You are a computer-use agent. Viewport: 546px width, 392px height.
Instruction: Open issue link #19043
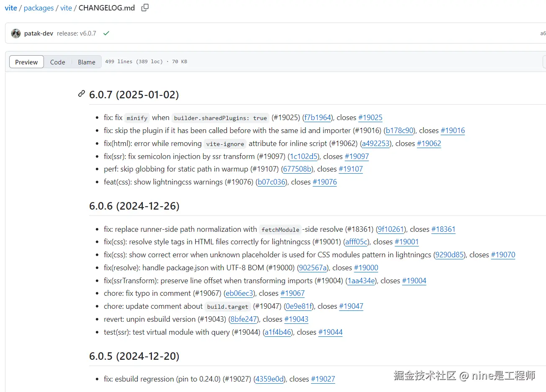[296, 319]
